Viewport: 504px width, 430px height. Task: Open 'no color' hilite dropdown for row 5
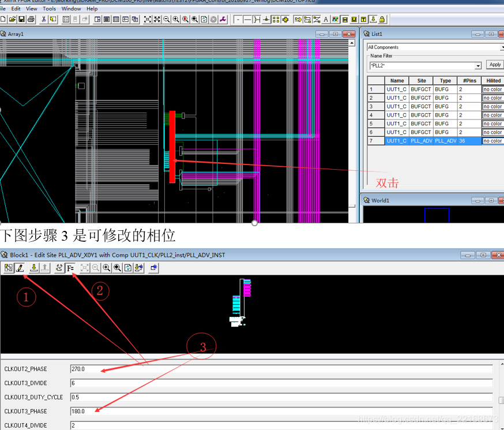493,124
